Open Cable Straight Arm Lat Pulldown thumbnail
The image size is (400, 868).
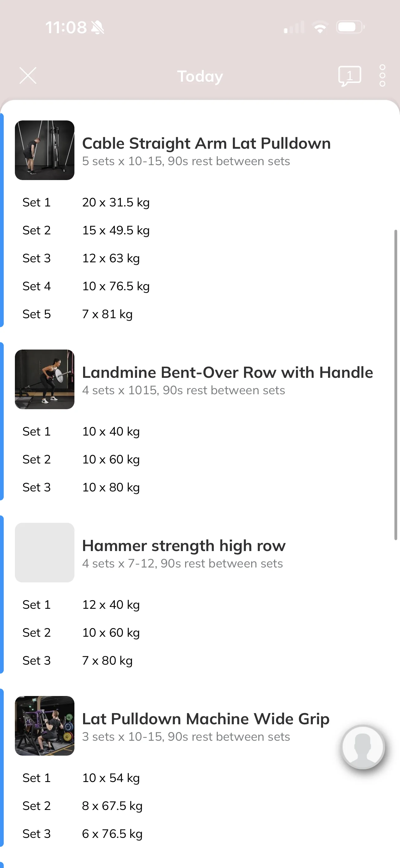coord(44,150)
